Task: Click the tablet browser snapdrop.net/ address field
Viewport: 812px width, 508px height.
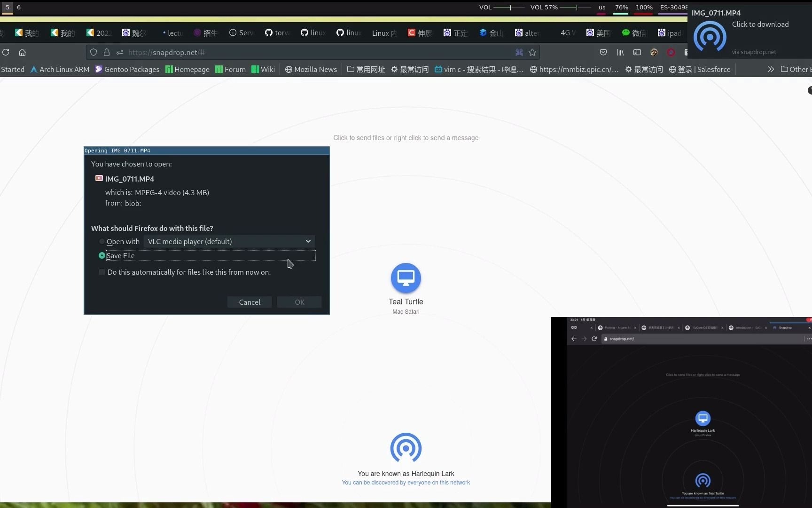Action: [x=703, y=339]
